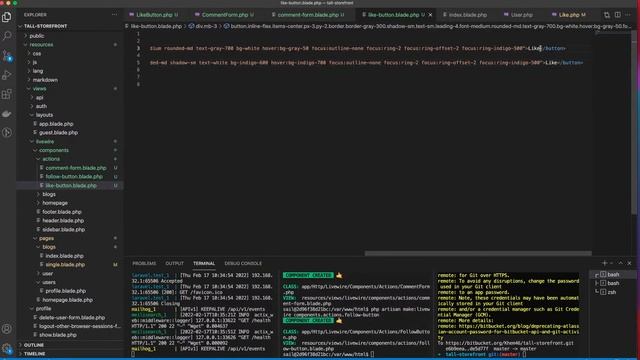640x360 pixels.
Task: Click the div.mb-3 breadcrumb
Action: (206, 26)
